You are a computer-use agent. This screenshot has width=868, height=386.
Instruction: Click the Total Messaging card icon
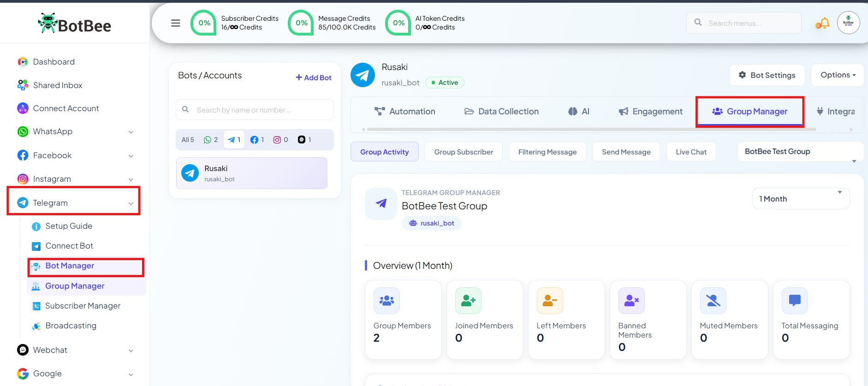pyautogui.click(x=795, y=301)
